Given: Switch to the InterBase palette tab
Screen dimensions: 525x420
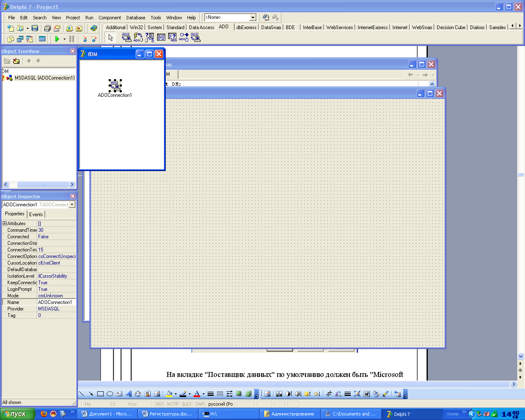Looking at the screenshot, I should click(312, 27).
